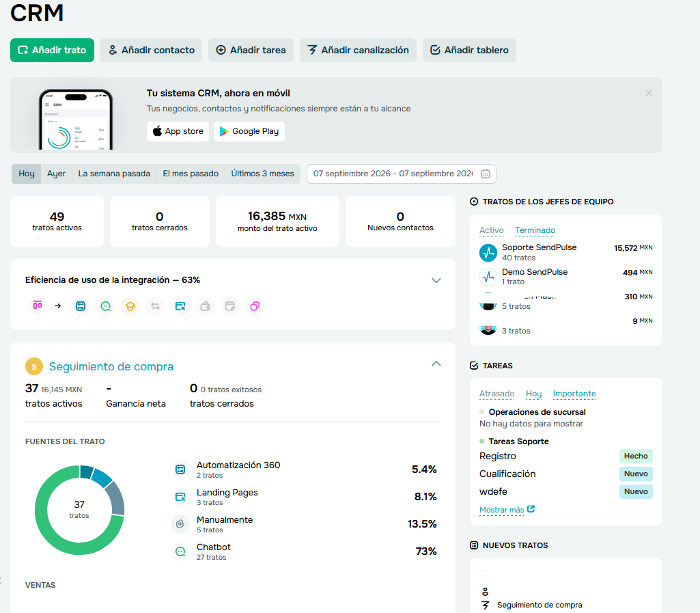Click the Manualmente source row icon

[180, 524]
